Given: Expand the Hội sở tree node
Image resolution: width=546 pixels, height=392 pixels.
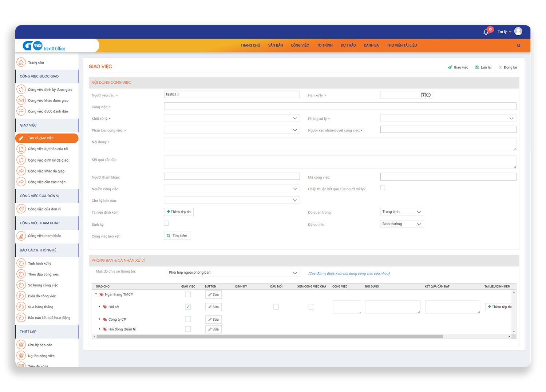Looking at the screenshot, I should pos(100,307).
